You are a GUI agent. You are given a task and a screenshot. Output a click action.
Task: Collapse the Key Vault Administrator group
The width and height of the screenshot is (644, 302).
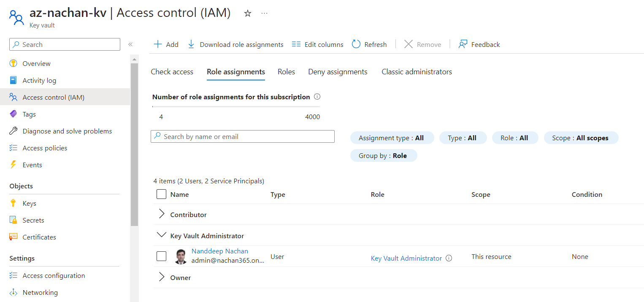click(x=161, y=235)
